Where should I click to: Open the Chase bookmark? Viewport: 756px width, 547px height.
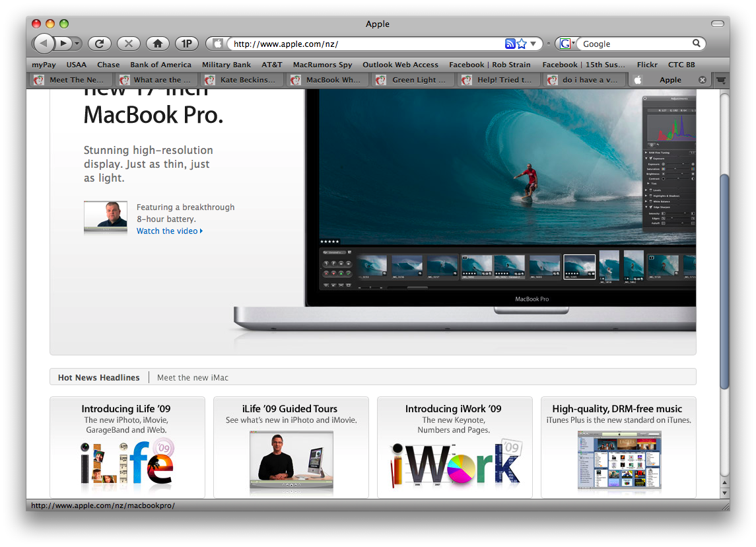[x=108, y=65]
